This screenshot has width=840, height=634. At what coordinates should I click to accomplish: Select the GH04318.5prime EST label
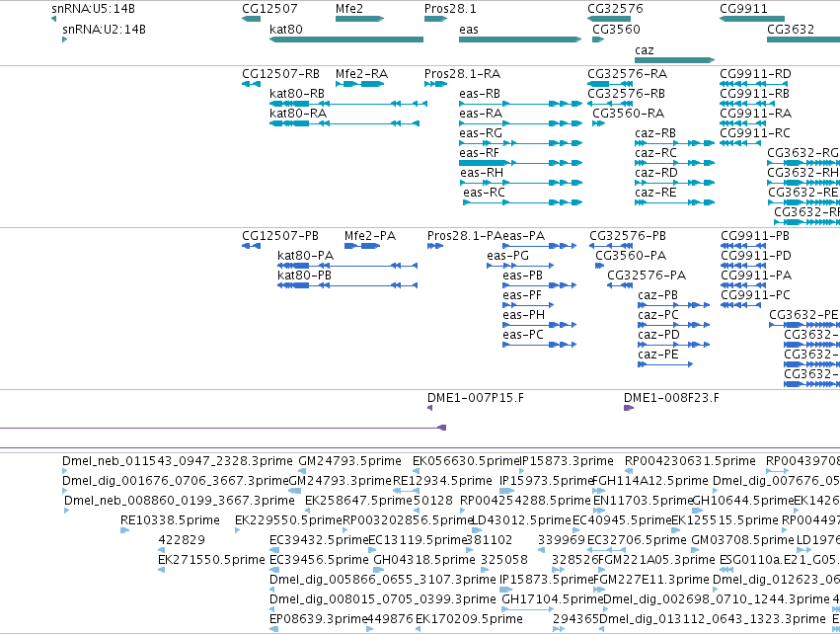pos(424,560)
